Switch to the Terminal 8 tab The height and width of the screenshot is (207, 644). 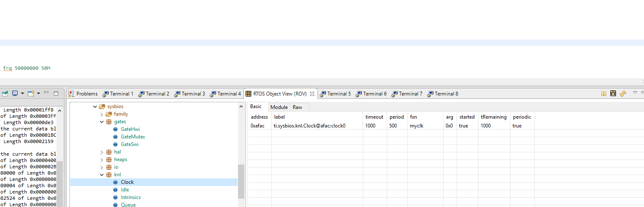click(x=442, y=94)
